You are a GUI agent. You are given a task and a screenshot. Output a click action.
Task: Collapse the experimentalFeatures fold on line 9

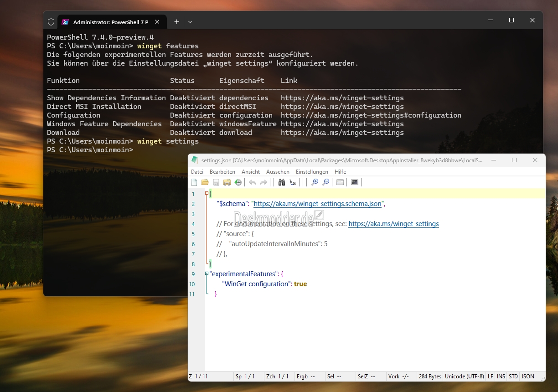click(207, 273)
